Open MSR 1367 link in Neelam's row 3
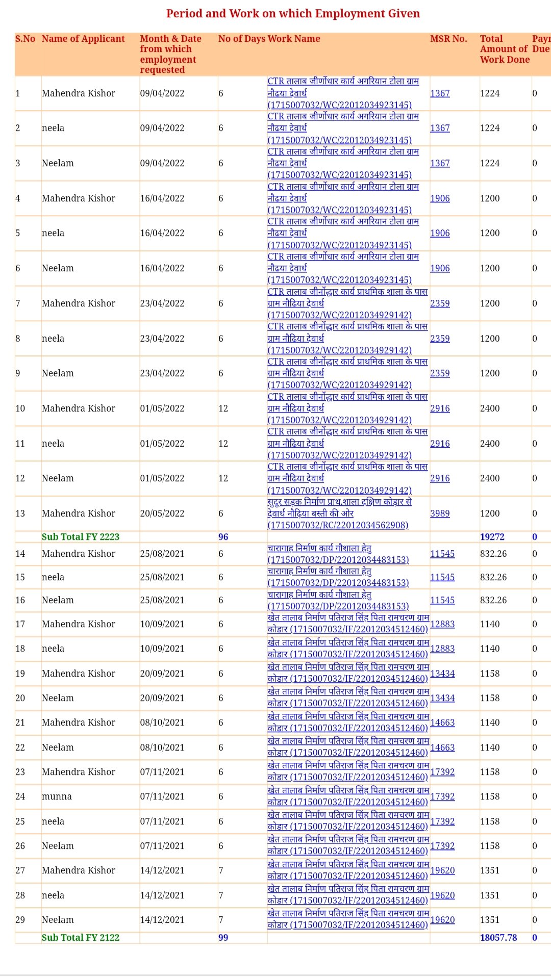551x980 pixels. coord(440,163)
